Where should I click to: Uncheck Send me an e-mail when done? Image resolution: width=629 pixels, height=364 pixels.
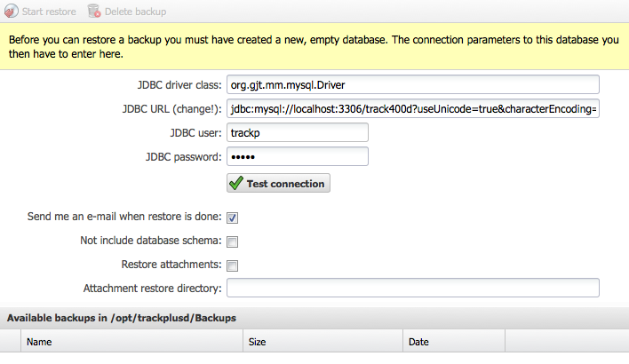click(x=233, y=218)
